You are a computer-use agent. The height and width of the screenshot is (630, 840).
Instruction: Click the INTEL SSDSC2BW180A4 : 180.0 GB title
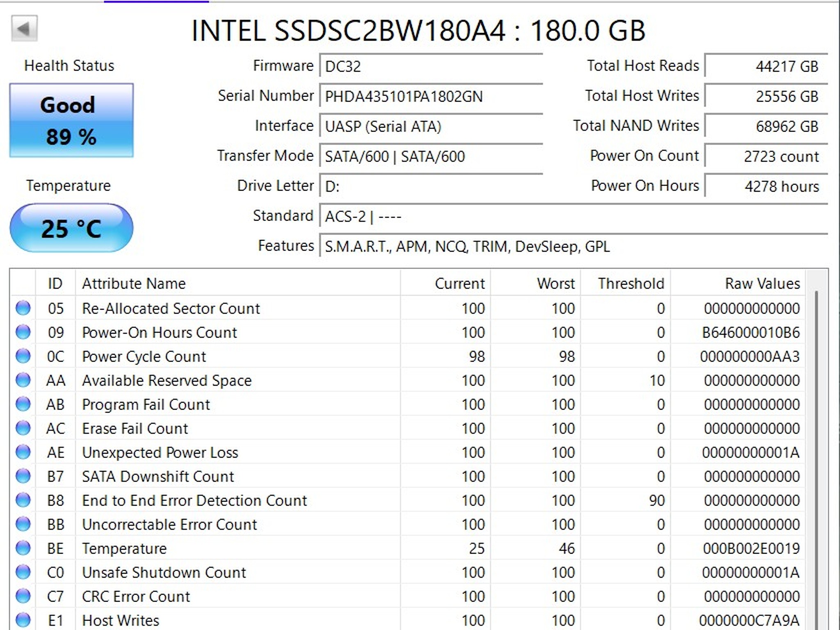click(x=419, y=31)
